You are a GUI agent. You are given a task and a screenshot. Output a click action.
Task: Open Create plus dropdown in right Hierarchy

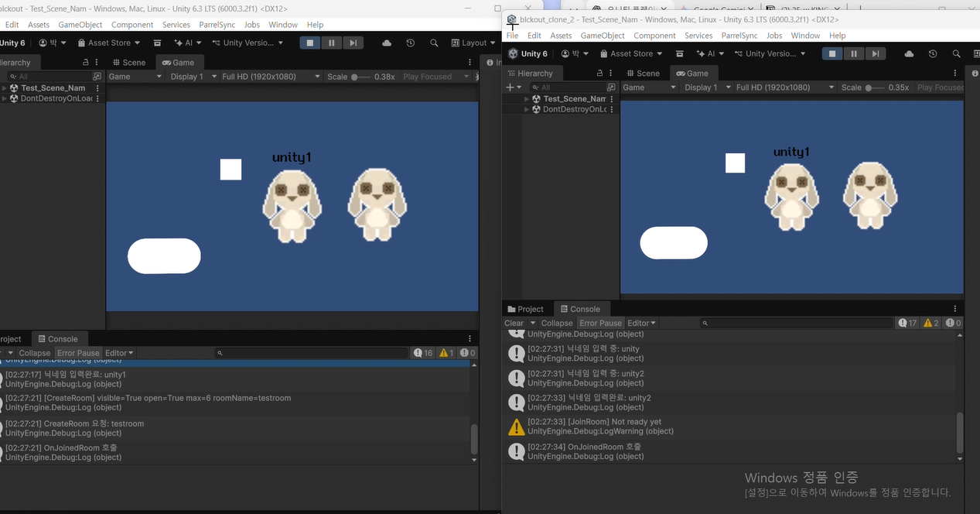514,87
